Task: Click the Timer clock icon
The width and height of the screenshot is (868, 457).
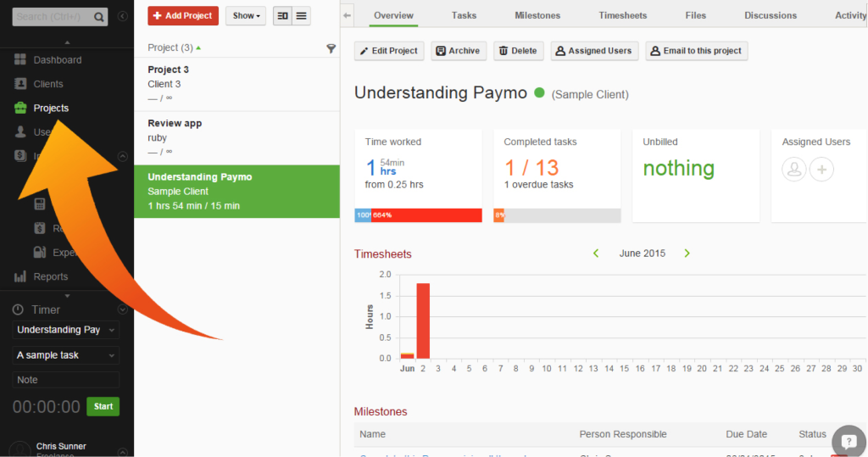Action: 19,309
